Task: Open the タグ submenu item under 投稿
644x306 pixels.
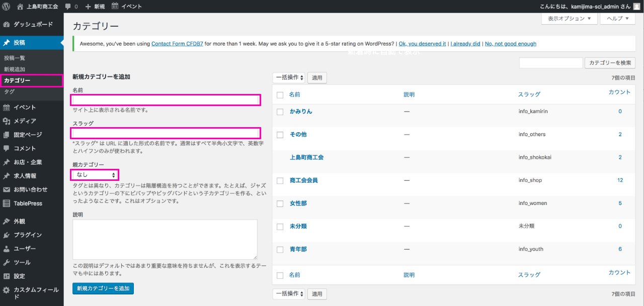Action: 9,92
